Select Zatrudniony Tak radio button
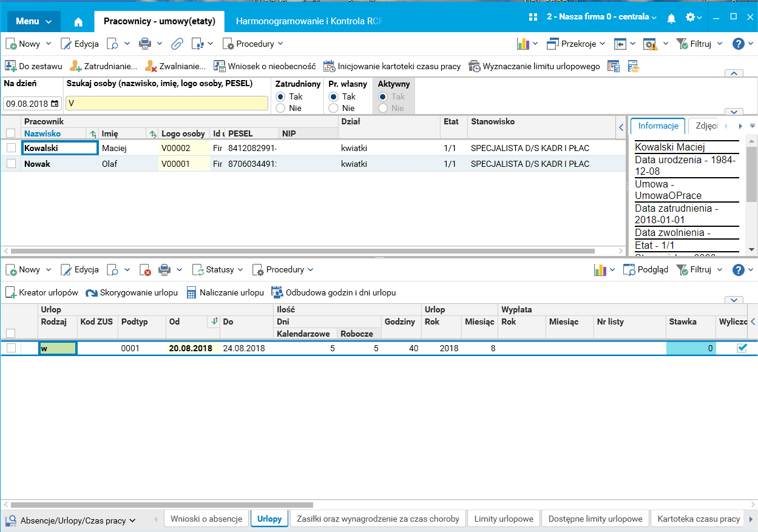 [x=280, y=96]
